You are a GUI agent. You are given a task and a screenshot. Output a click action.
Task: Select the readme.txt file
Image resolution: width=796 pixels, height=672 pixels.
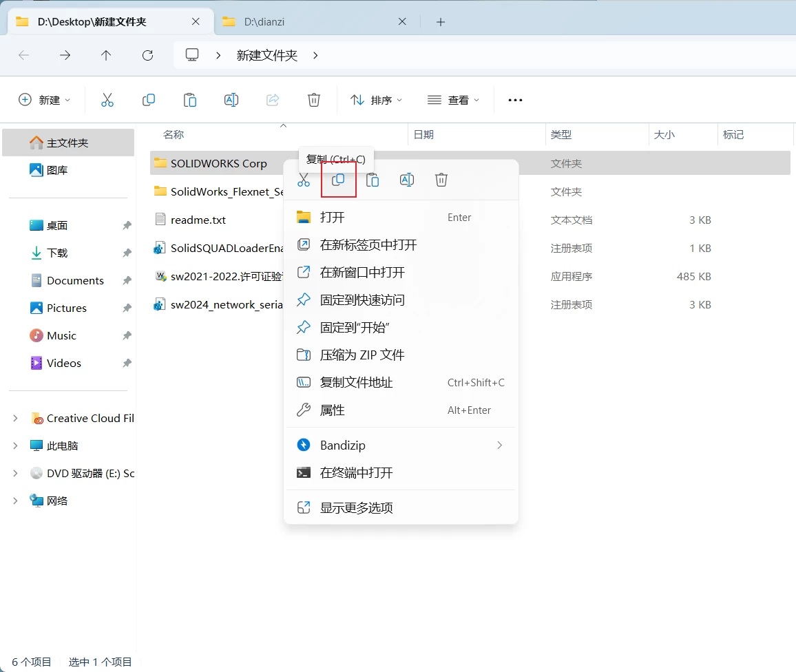[x=198, y=220]
